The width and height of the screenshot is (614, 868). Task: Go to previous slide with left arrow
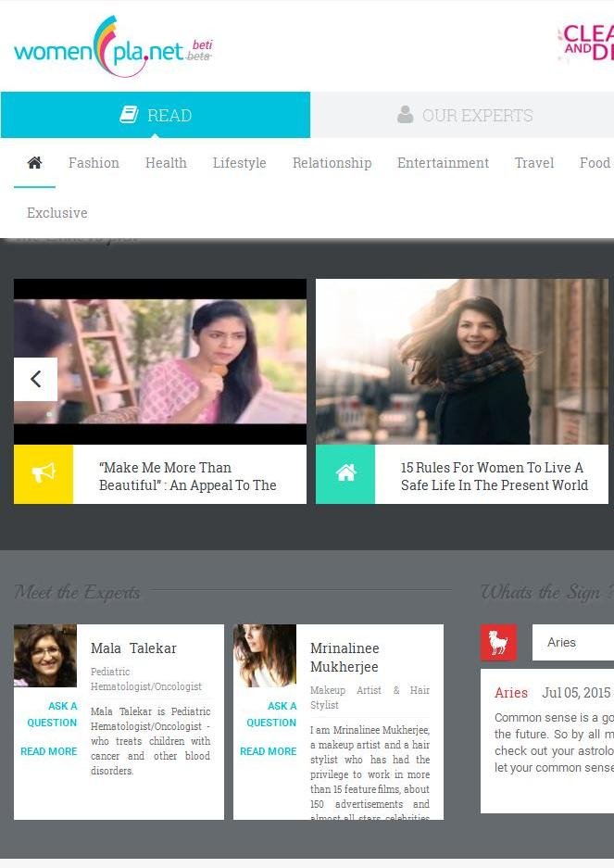click(35, 379)
